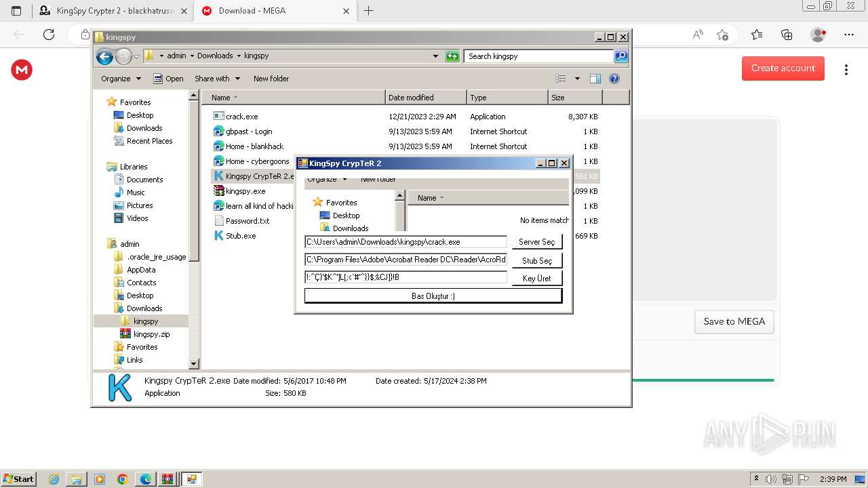
Task: Click Open in Explorer toolbar
Action: [x=168, y=79]
